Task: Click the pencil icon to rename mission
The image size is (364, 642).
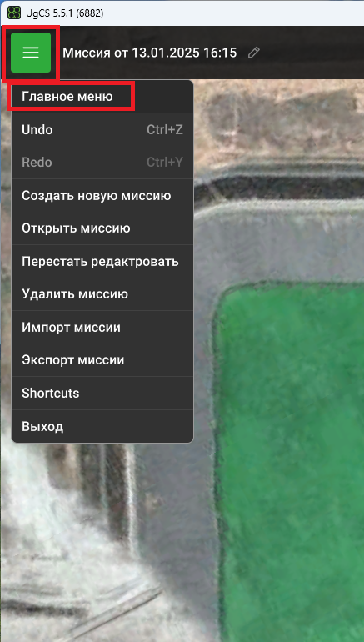Action: coord(254,53)
